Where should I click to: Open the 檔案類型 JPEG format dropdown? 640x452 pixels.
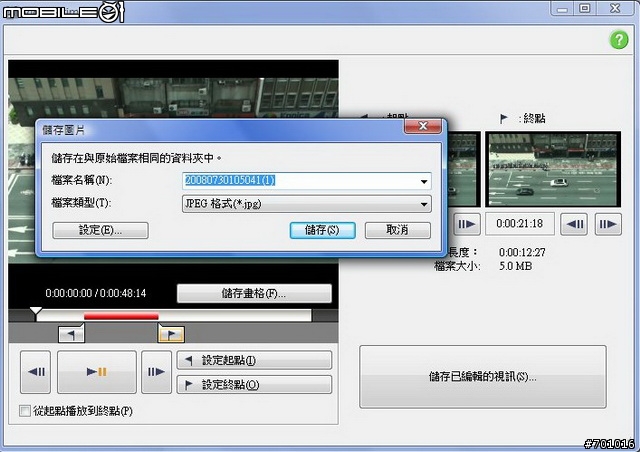307,204
